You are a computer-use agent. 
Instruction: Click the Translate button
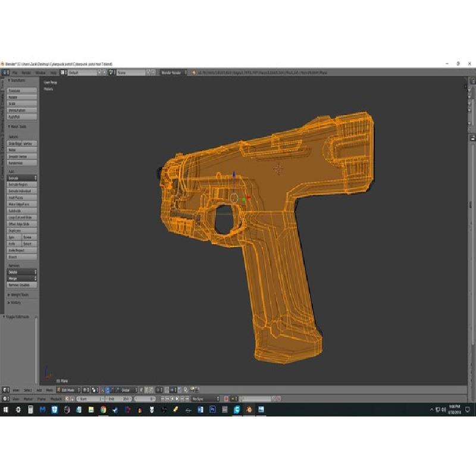coord(22,90)
